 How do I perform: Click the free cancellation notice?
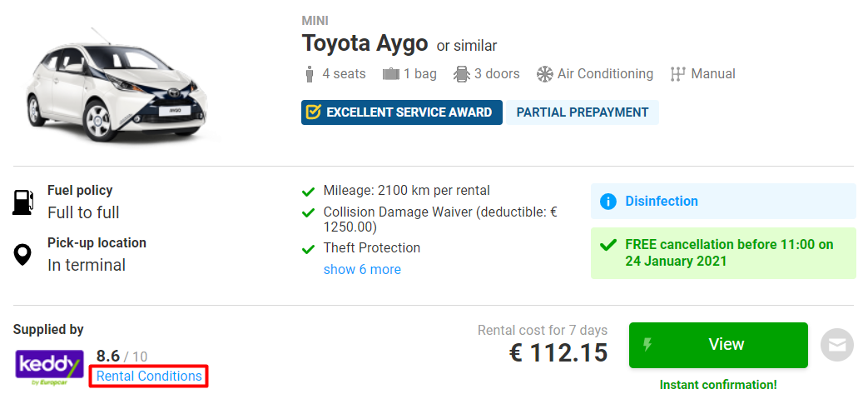click(x=728, y=253)
